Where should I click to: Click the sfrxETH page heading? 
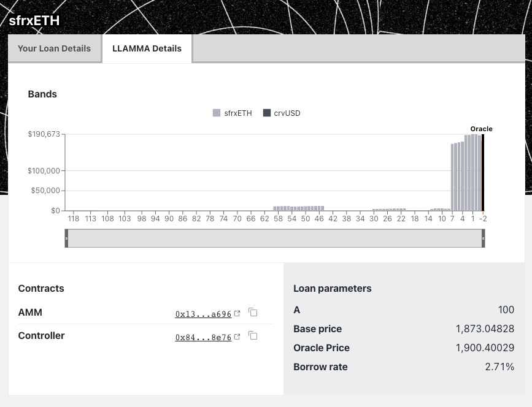(34, 21)
